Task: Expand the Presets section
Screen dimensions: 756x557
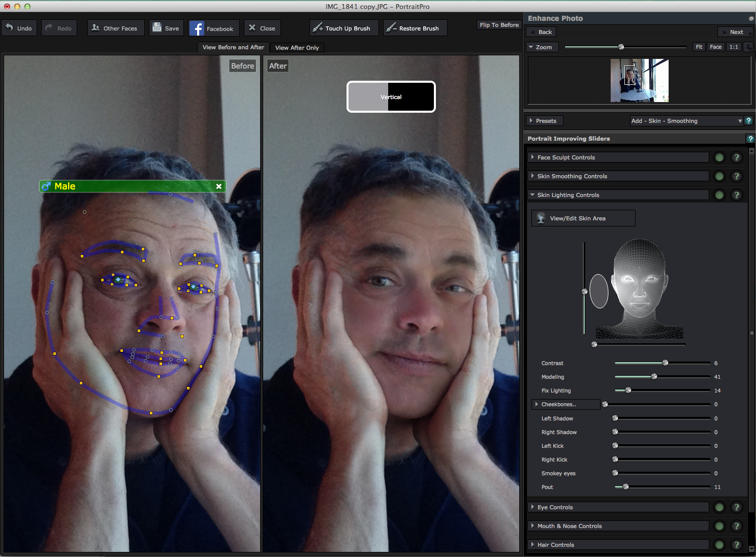Action: [x=545, y=121]
